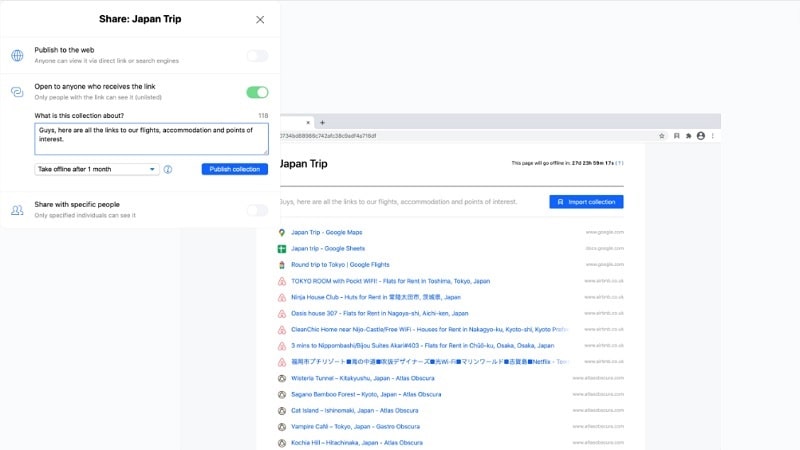Image resolution: width=800 pixels, height=450 pixels.
Task: Open the info icon next to offline dropdown
Action: [x=168, y=169]
